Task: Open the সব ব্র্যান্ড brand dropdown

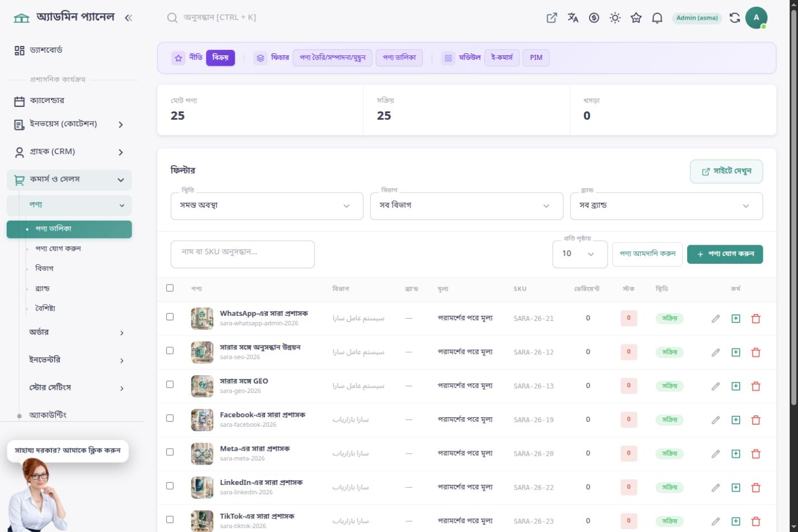Action: [x=666, y=206]
